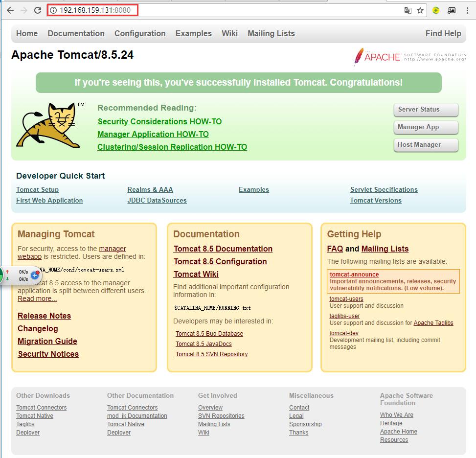Open the Legal link under Miscellaneous
This screenshot has height=458, width=476.
click(296, 416)
